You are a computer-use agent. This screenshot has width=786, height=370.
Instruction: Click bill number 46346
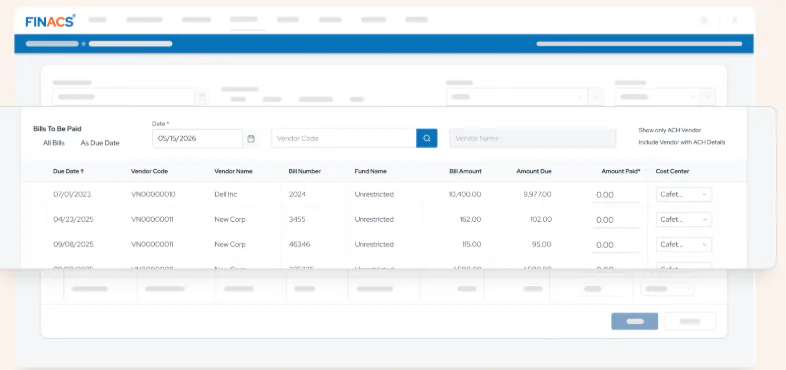coord(299,245)
